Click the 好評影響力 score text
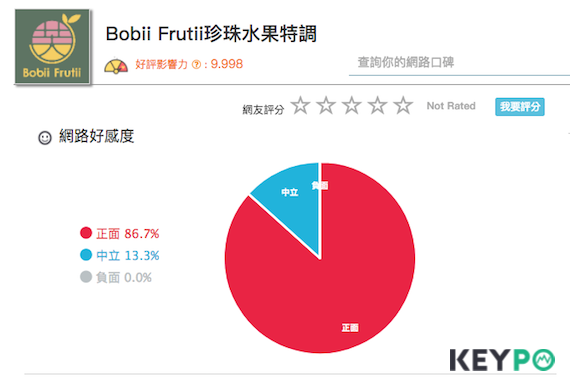 coord(189,64)
